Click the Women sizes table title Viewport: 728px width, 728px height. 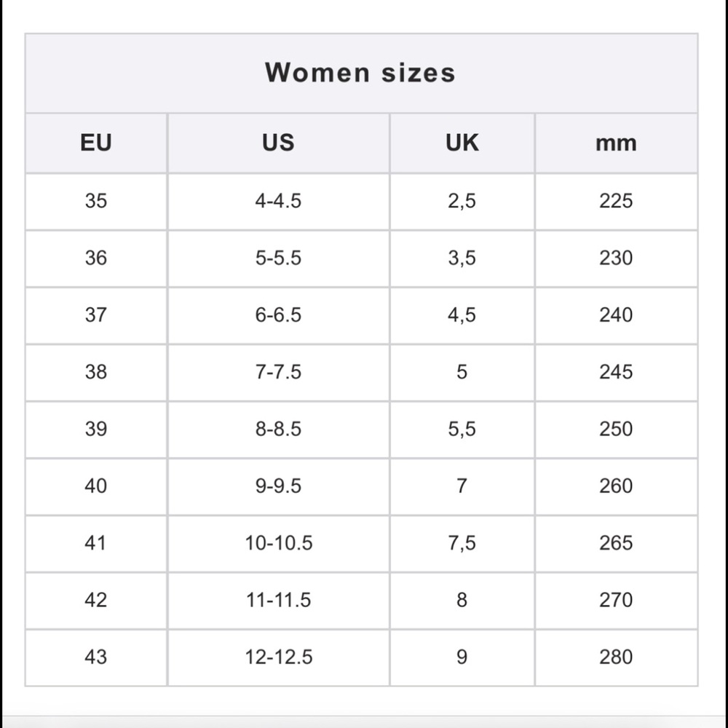360,73
